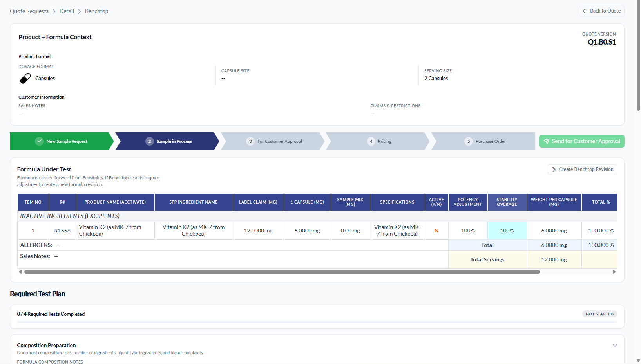Click the left arrow icon in Back to Quote
This screenshot has height=364, width=641.
(x=585, y=11)
